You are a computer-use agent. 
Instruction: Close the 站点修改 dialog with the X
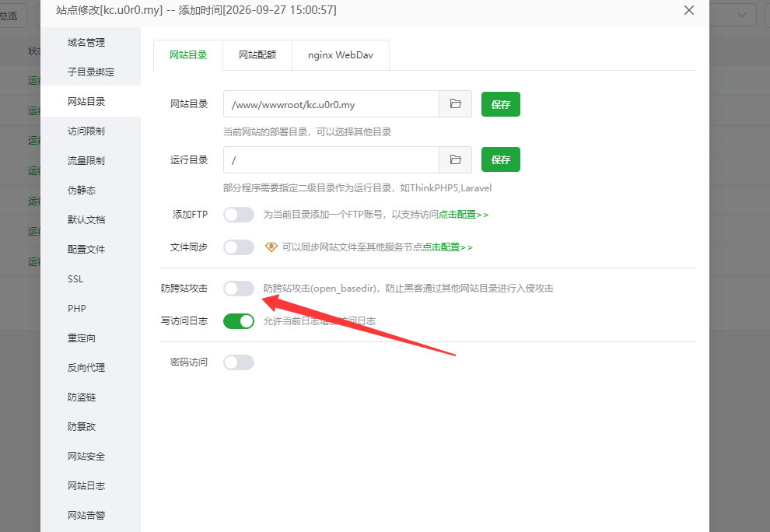point(689,10)
